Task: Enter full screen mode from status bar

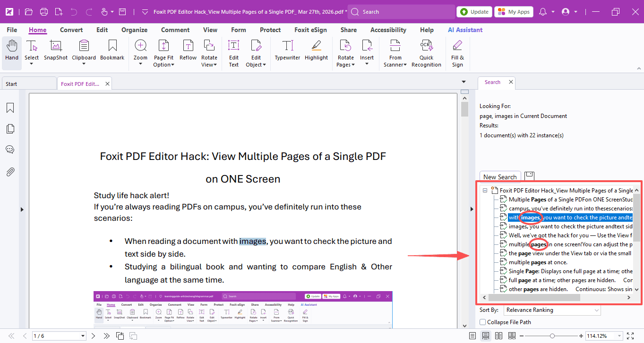Action: [x=630, y=336]
